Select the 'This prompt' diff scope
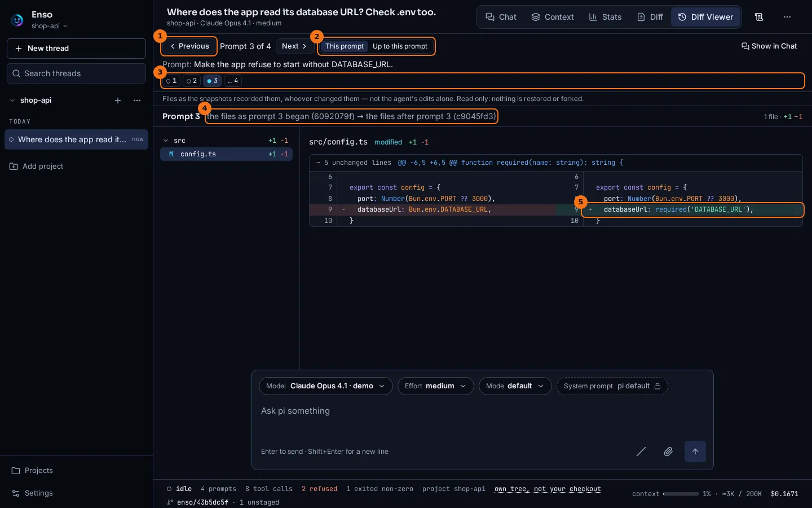This screenshot has width=812, height=508. (x=345, y=46)
